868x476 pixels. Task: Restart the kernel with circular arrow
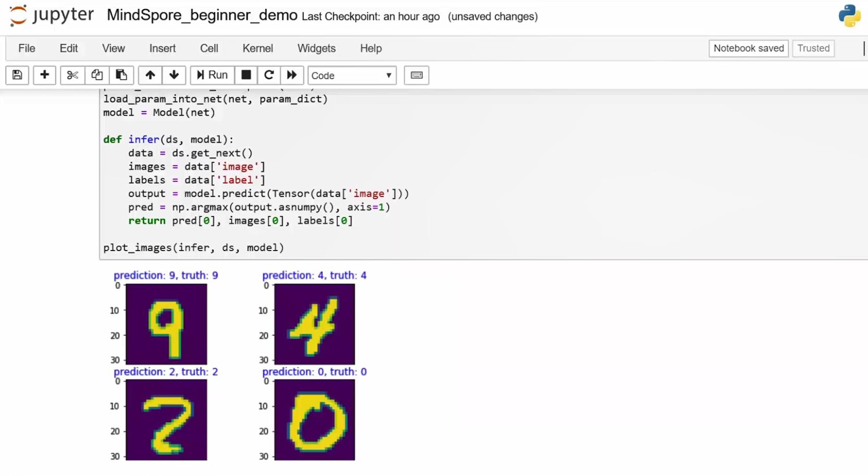coord(269,75)
